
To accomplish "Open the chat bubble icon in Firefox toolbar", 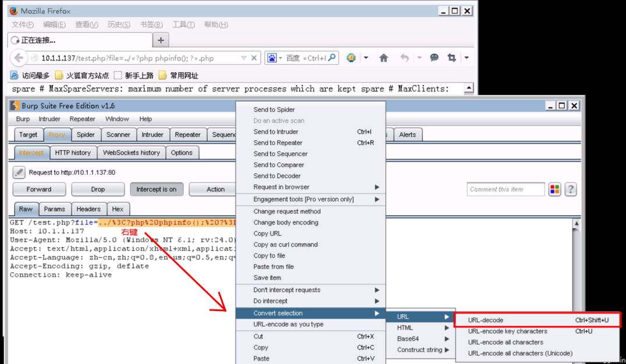I will pyautogui.click(x=434, y=58).
